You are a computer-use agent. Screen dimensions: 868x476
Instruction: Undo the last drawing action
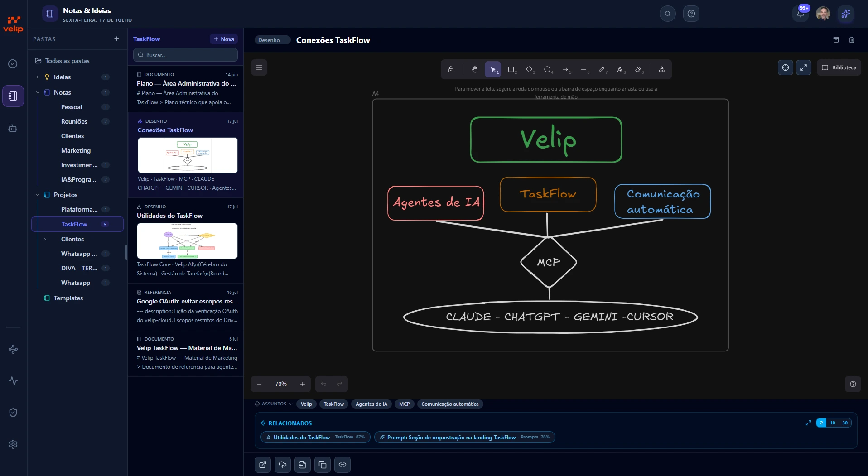[323, 384]
